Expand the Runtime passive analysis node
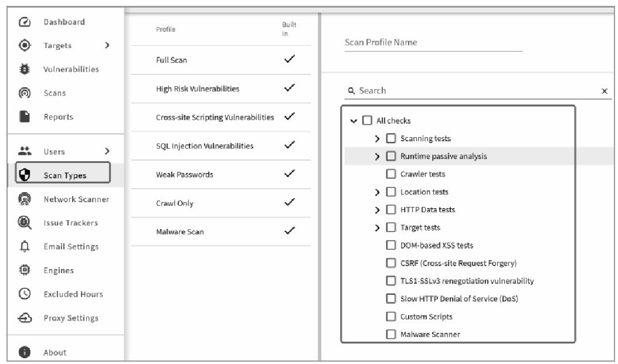 377,157
